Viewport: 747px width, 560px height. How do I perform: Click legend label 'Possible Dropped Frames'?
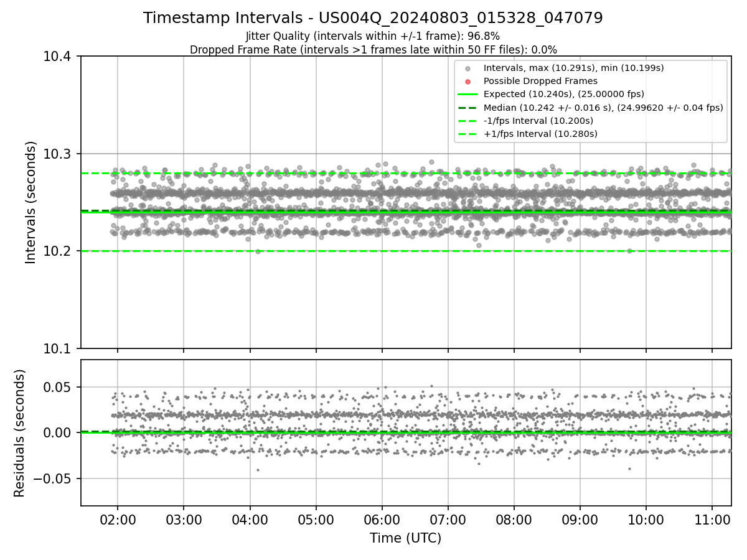[540, 81]
